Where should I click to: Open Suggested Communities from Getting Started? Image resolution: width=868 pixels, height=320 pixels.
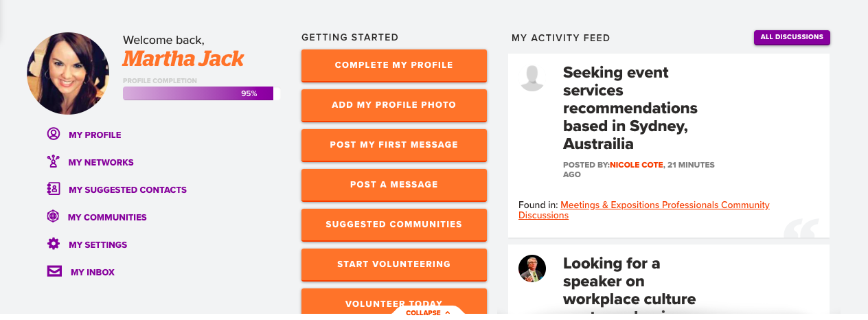pos(393,225)
